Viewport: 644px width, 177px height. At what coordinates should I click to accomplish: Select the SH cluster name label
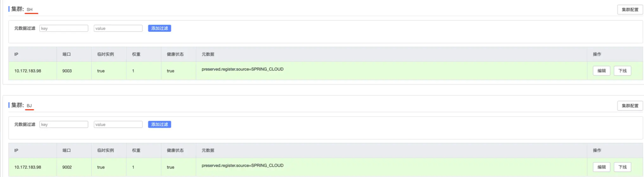(x=30, y=10)
